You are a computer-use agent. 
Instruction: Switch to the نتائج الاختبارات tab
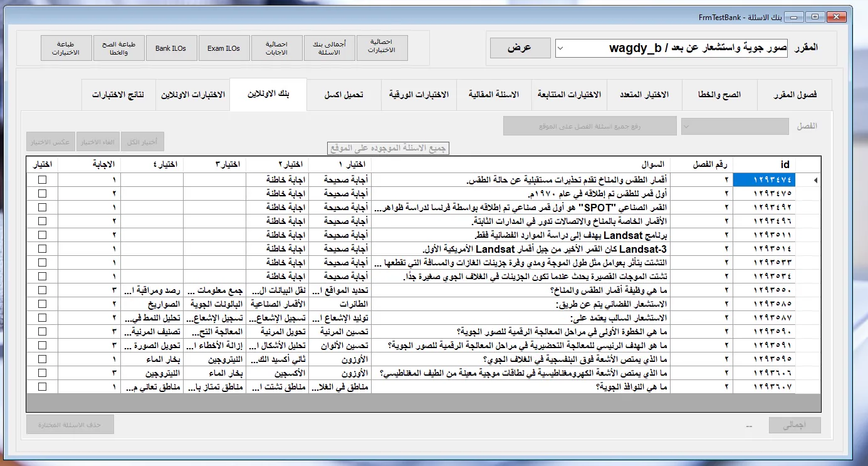coord(118,95)
